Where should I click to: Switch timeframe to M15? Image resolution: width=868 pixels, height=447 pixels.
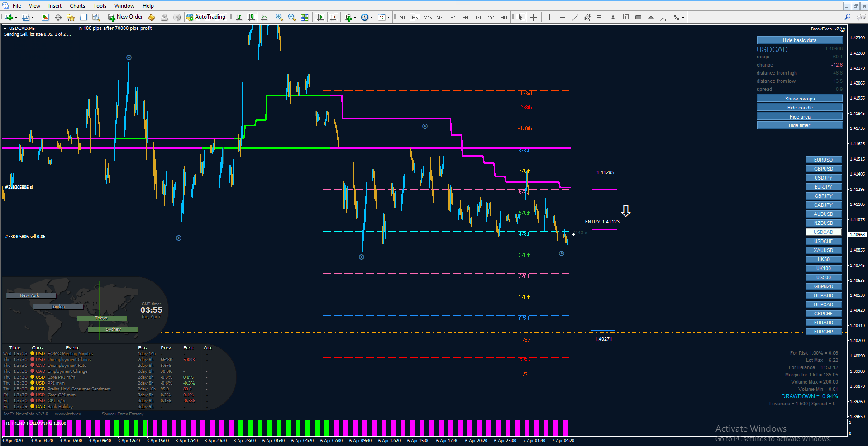[428, 17]
